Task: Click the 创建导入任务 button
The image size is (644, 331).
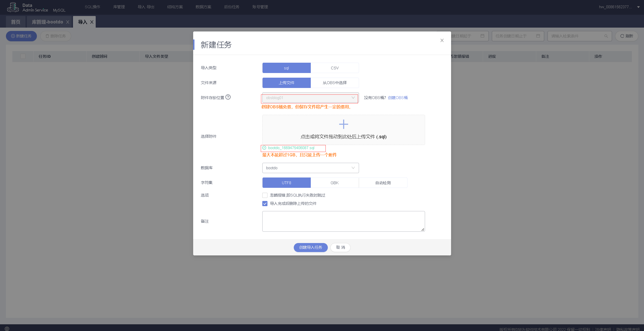Action: pyautogui.click(x=311, y=247)
